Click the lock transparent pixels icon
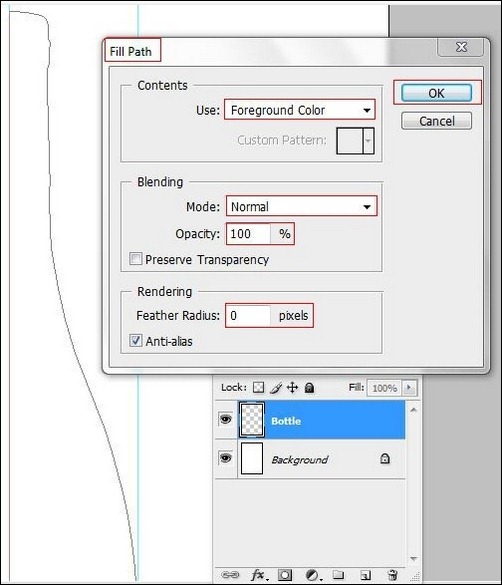The height and width of the screenshot is (585, 502). pos(258,388)
